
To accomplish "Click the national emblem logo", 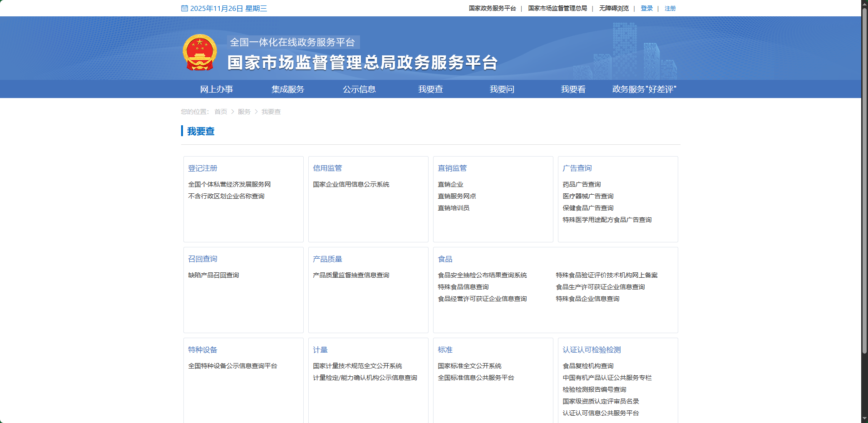I will click(x=200, y=53).
